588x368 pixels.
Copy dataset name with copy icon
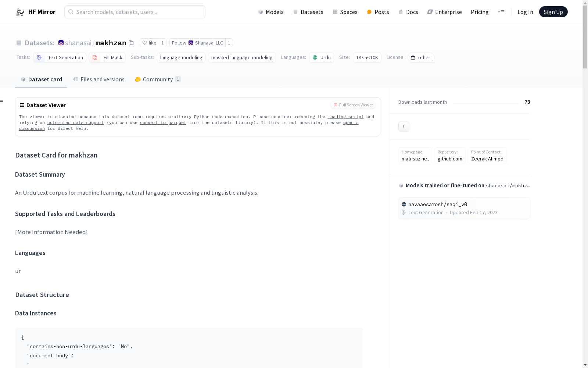pyautogui.click(x=131, y=43)
